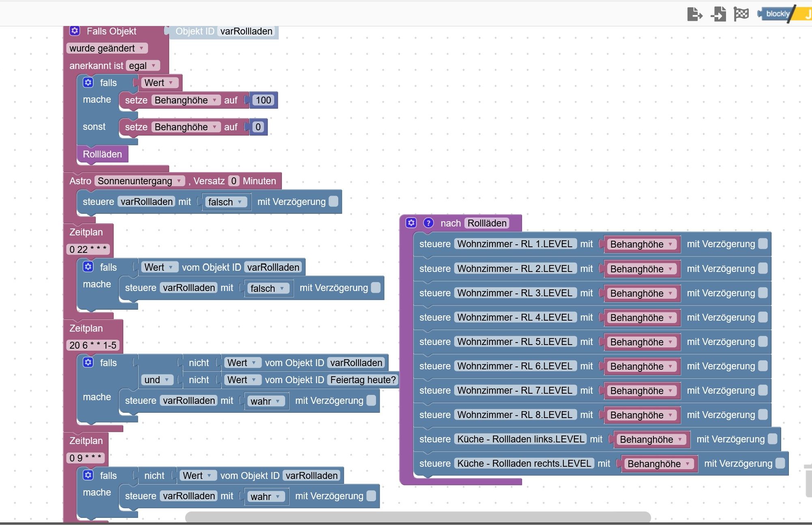812x526 pixels.
Task: Open gear on falls block under Zeitplan 0 9
Action: coord(88,475)
